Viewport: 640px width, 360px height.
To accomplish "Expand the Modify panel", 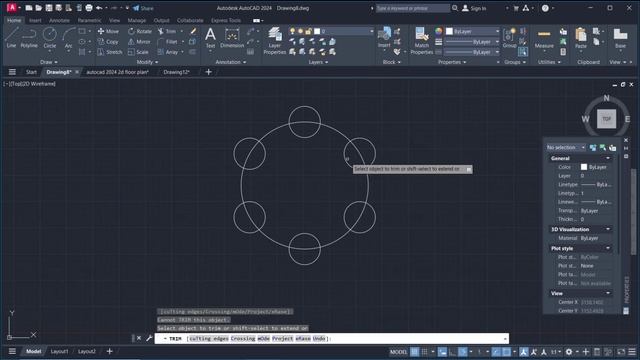I will [147, 62].
